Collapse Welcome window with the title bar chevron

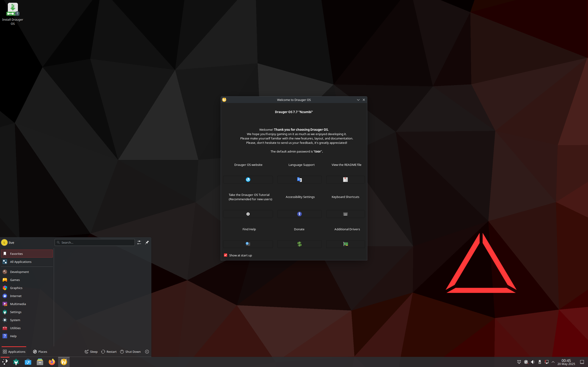tap(358, 100)
